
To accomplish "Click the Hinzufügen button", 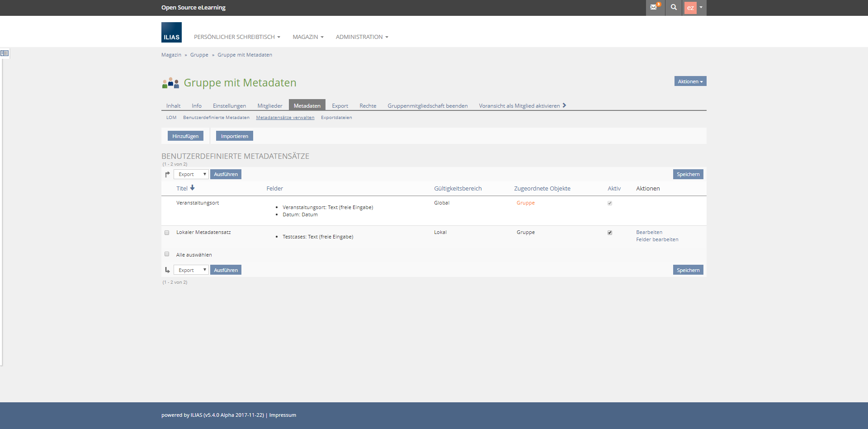I will click(185, 136).
